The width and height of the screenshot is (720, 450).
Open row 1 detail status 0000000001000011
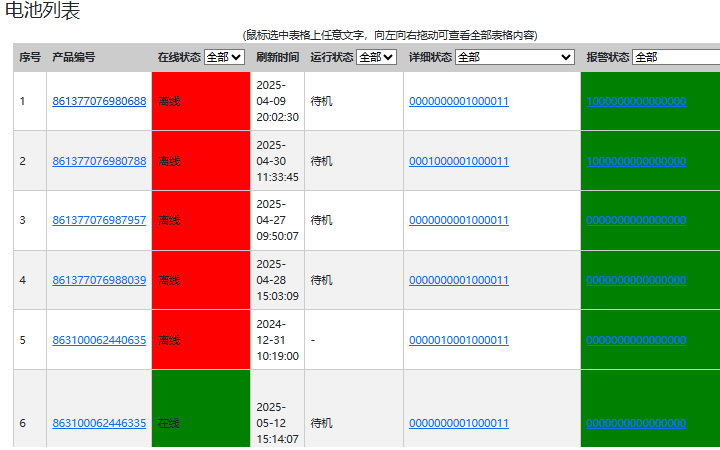[459, 101]
